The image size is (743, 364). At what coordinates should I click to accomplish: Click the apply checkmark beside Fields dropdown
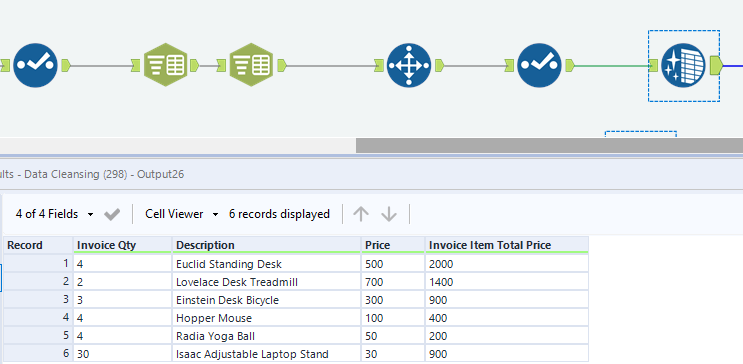click(x=112, y=215)
